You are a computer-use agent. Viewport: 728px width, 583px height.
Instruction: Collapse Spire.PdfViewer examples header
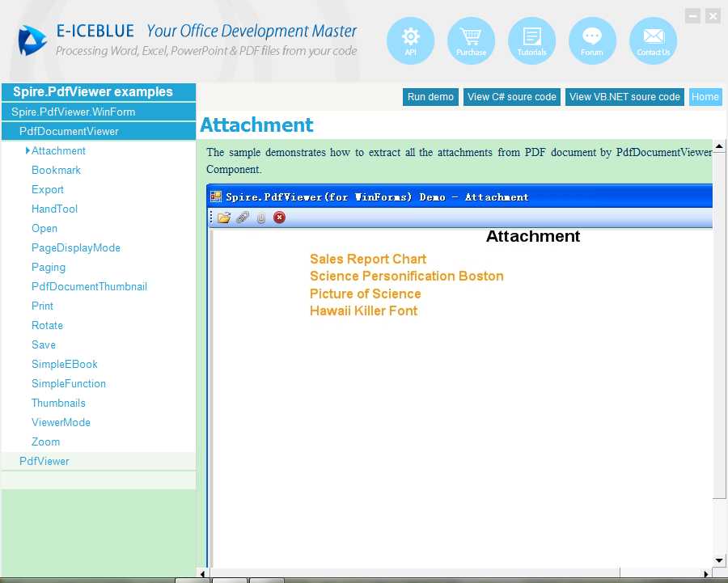point(99,92)
